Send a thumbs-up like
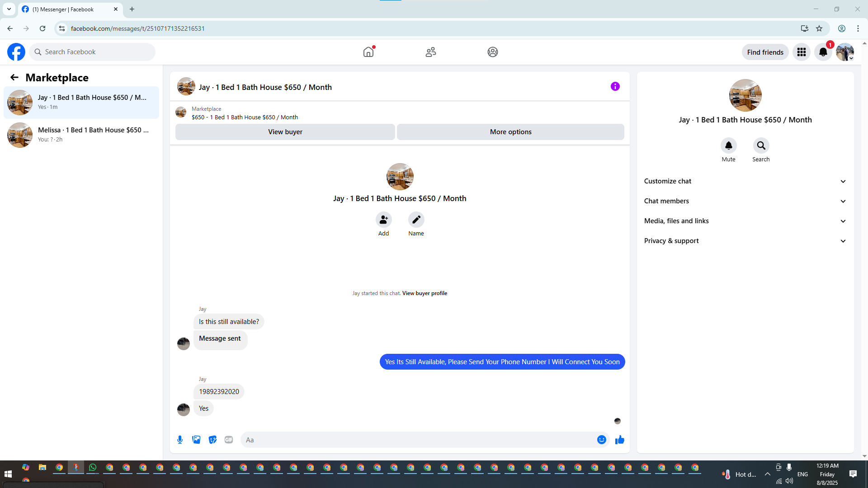Viewport: 868px width, 488px height. (619, 440)
